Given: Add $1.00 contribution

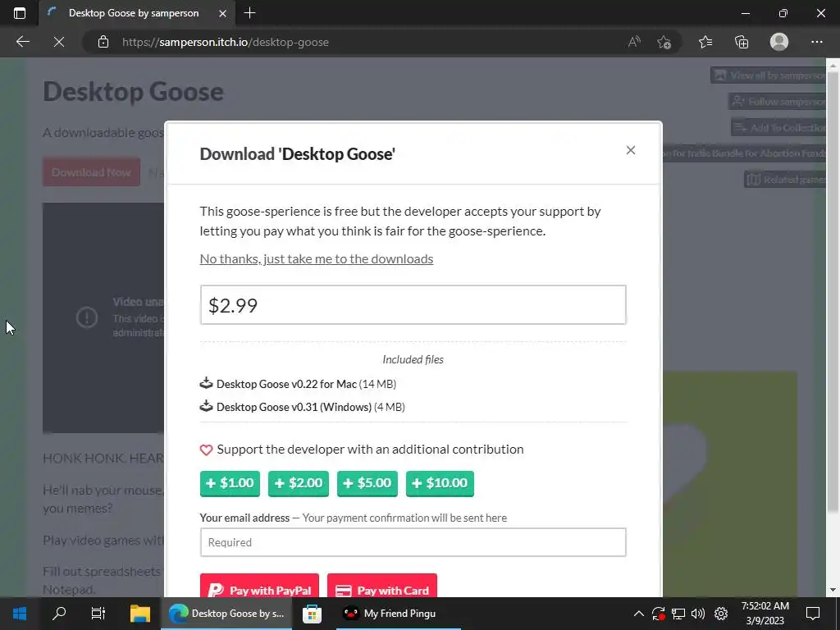Looking at the screenshot, I should 230,483.
